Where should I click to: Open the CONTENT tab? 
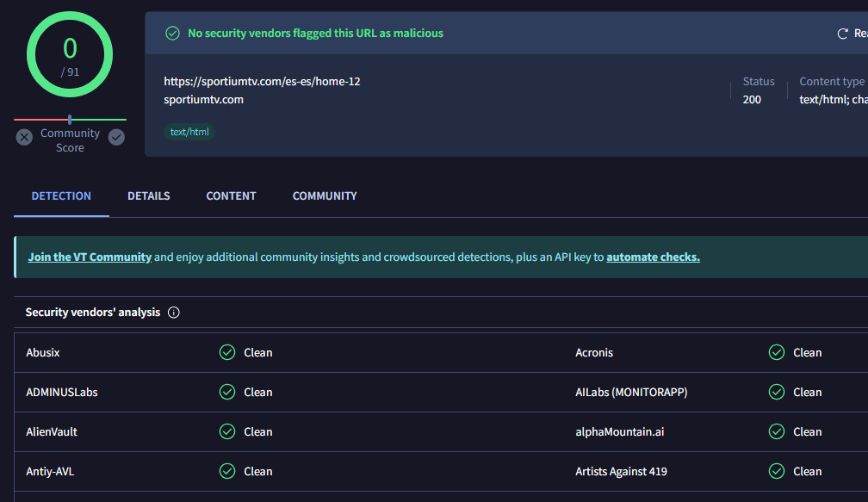(x=232, y=196)
